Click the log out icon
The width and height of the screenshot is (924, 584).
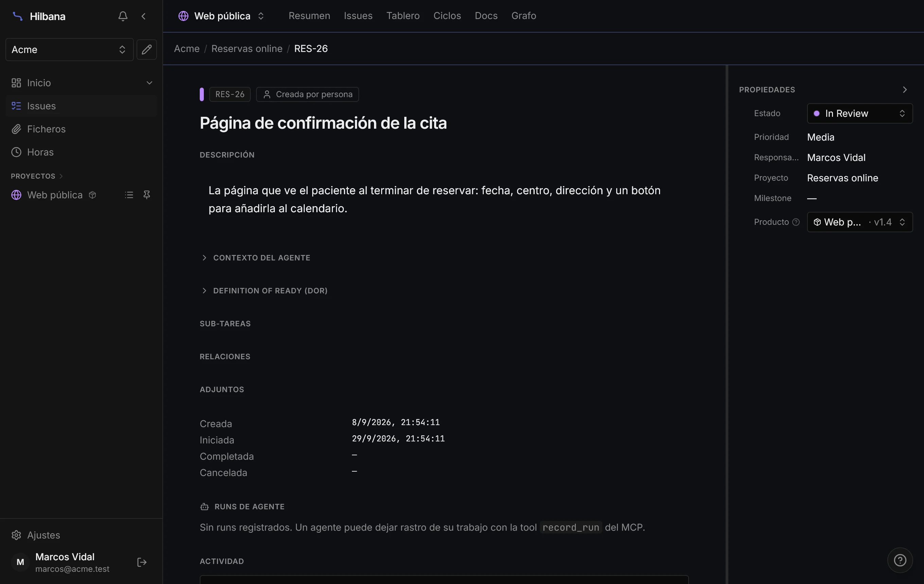pyautogui.click(x=142, y=562)
